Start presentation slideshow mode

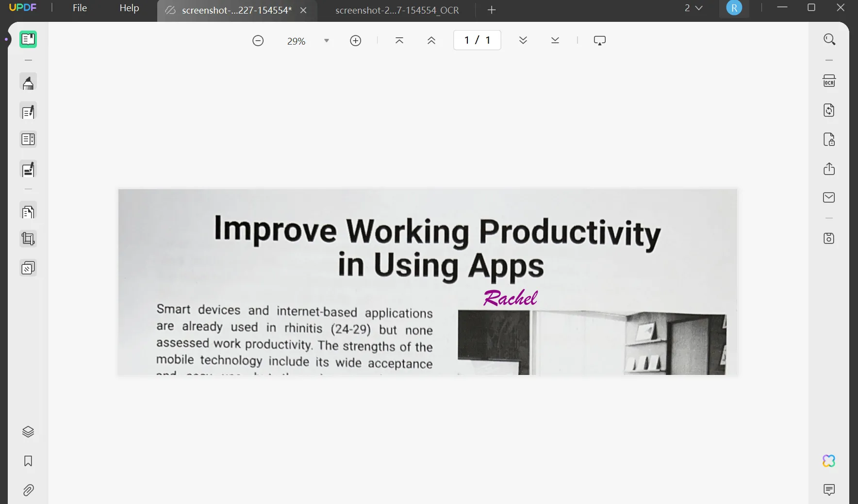pyautogui.click(x=600, y=40)
